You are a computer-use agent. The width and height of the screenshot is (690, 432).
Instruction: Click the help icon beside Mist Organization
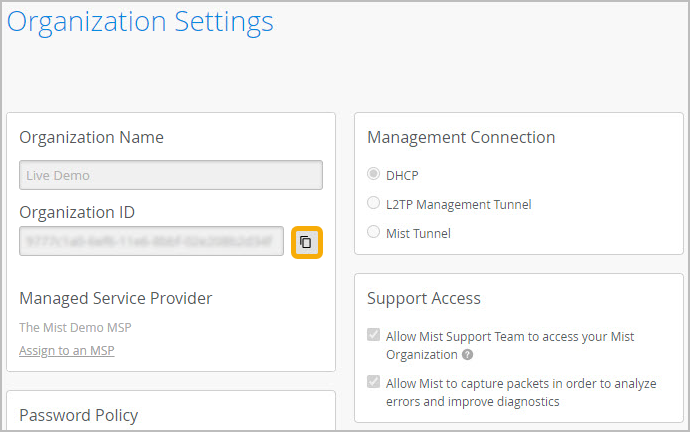coord(467,355)
